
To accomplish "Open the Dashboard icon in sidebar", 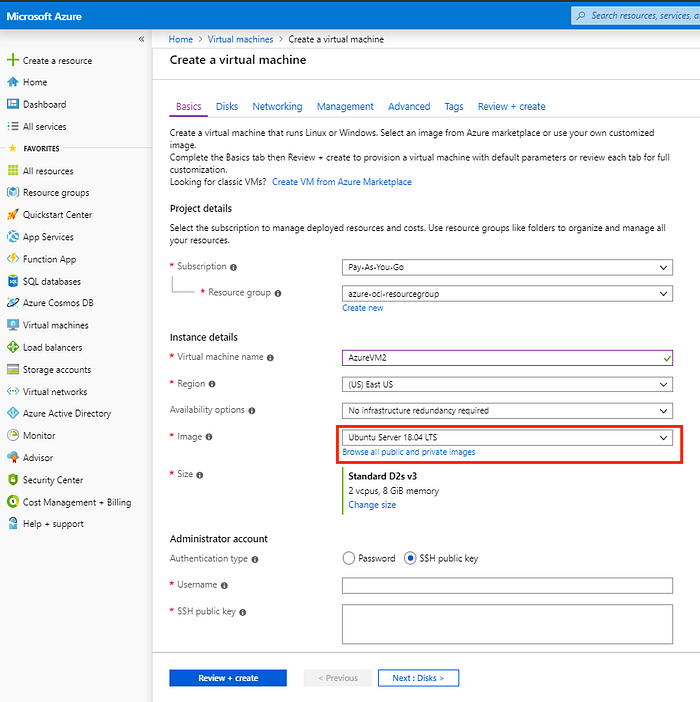I will coord(13,104).
